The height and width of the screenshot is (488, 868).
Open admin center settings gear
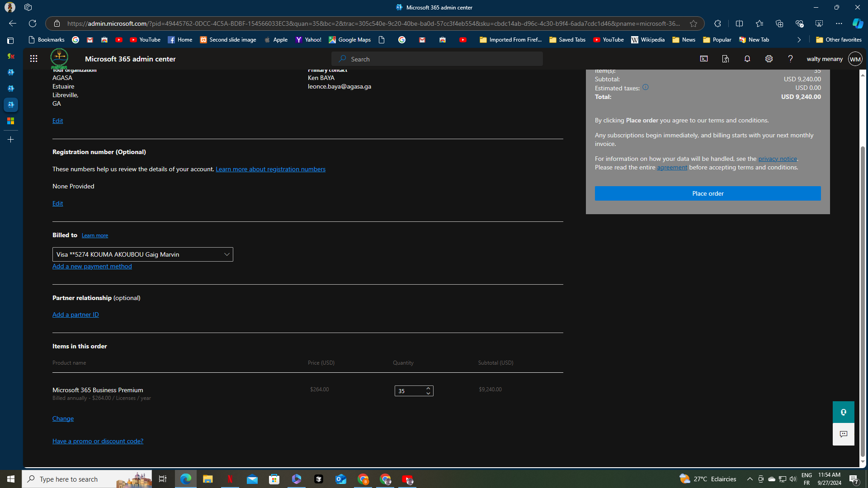pos(769,59)
